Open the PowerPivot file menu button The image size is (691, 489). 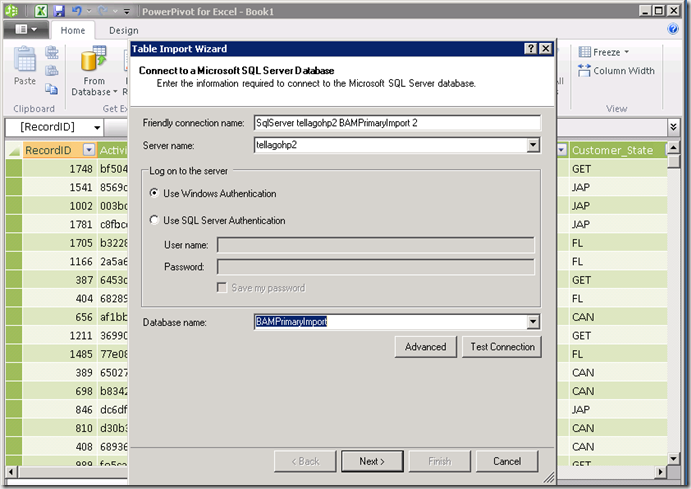pos(26,30)
